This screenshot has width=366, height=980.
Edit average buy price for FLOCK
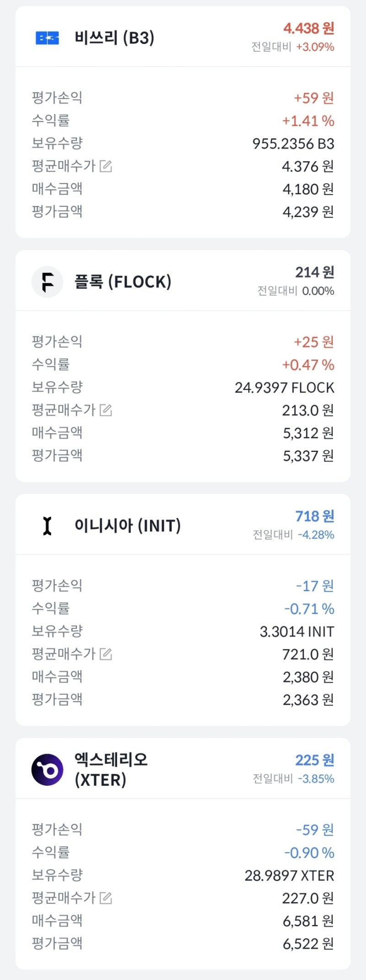[x=106, y=410]
